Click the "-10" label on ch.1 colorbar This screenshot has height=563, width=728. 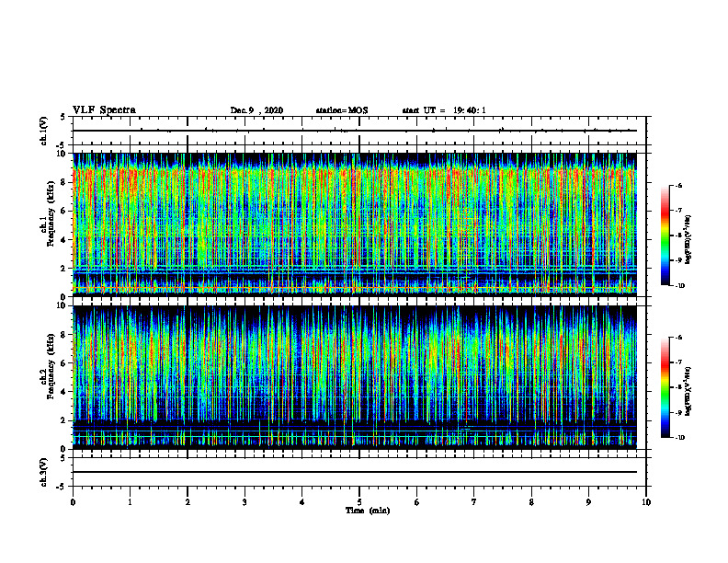click(x=679, y=286)
